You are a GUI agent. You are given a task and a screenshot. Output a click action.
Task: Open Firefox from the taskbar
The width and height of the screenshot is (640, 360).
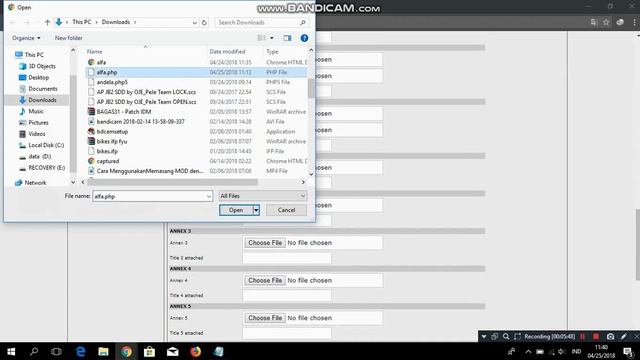coord(196,351)
